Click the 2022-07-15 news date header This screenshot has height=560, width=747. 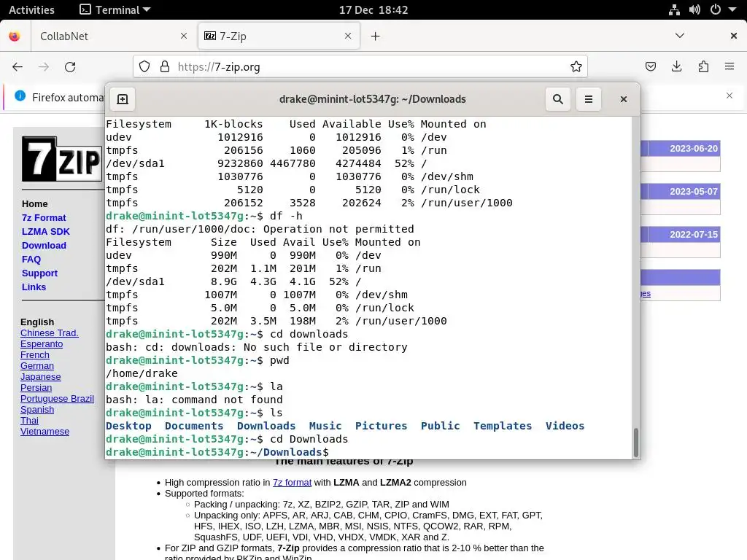(x=694, y=234)
